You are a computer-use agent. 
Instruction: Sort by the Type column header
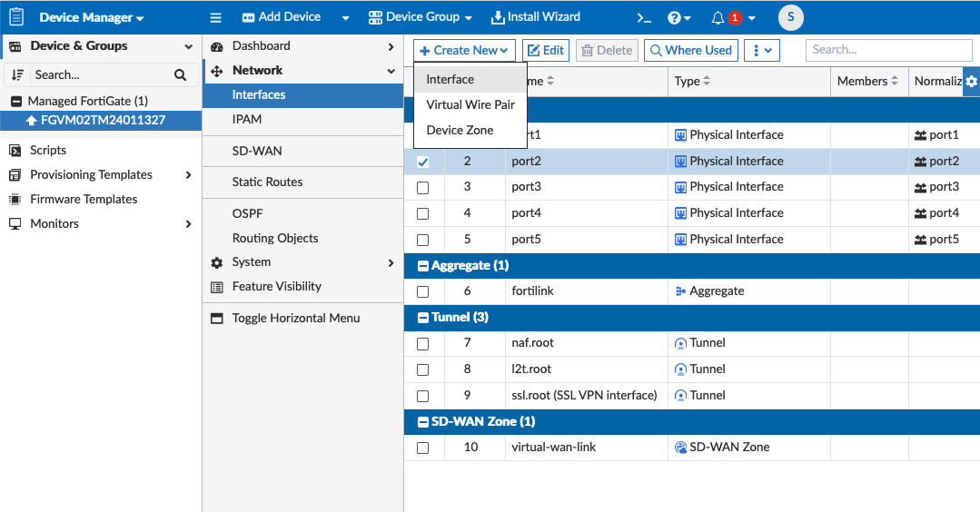pyautogui.click(x=692, y=81)
